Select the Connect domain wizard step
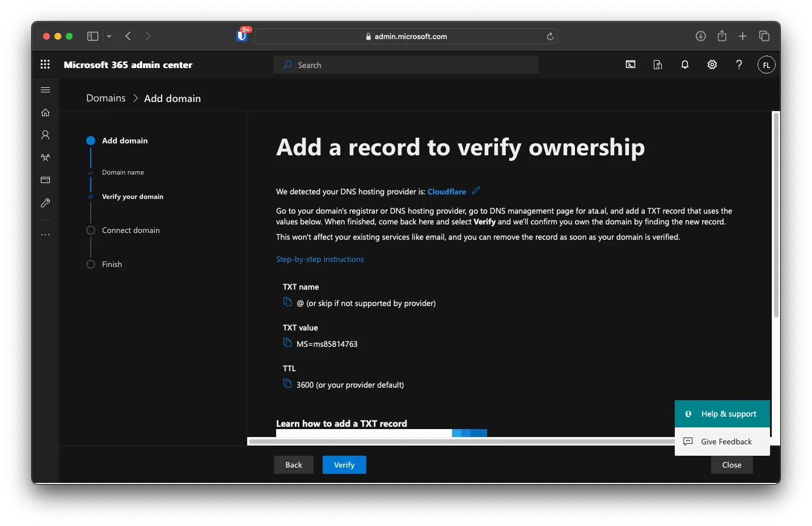 point(131,230)
